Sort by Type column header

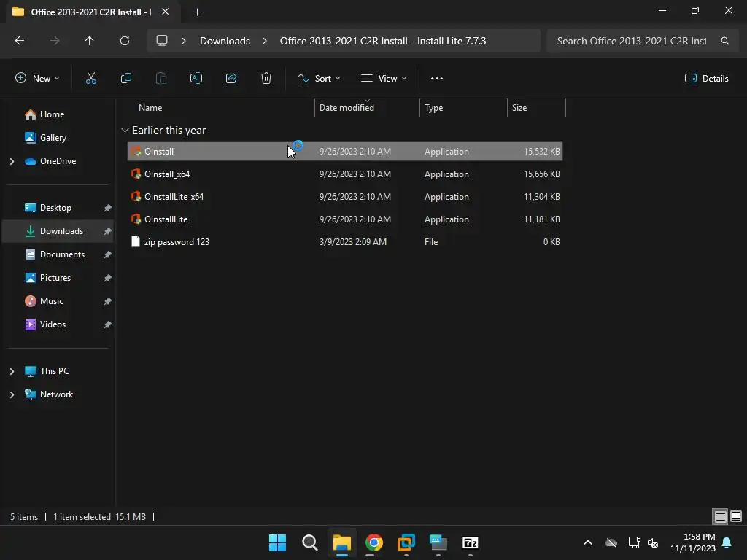tap(433, 108)
